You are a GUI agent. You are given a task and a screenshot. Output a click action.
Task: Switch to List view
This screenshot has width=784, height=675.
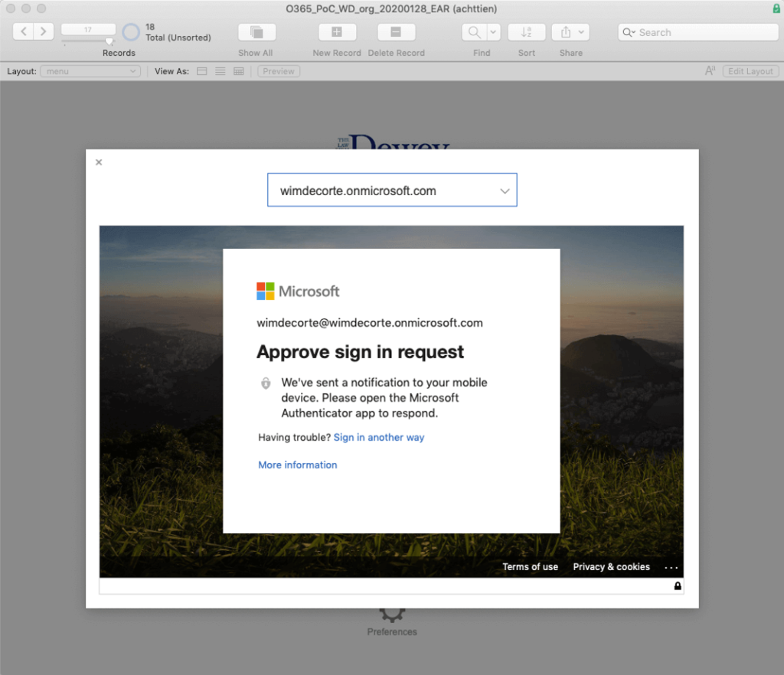220,70
